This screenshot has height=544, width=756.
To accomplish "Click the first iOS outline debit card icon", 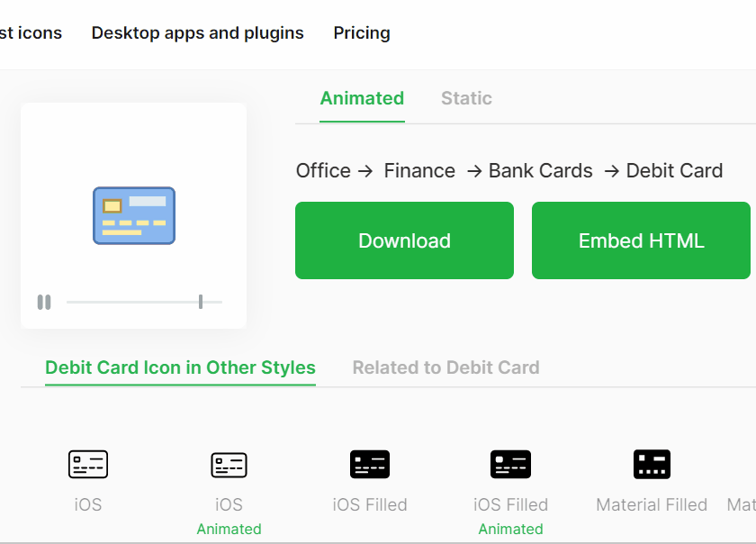I will click(x=88, y=465).
